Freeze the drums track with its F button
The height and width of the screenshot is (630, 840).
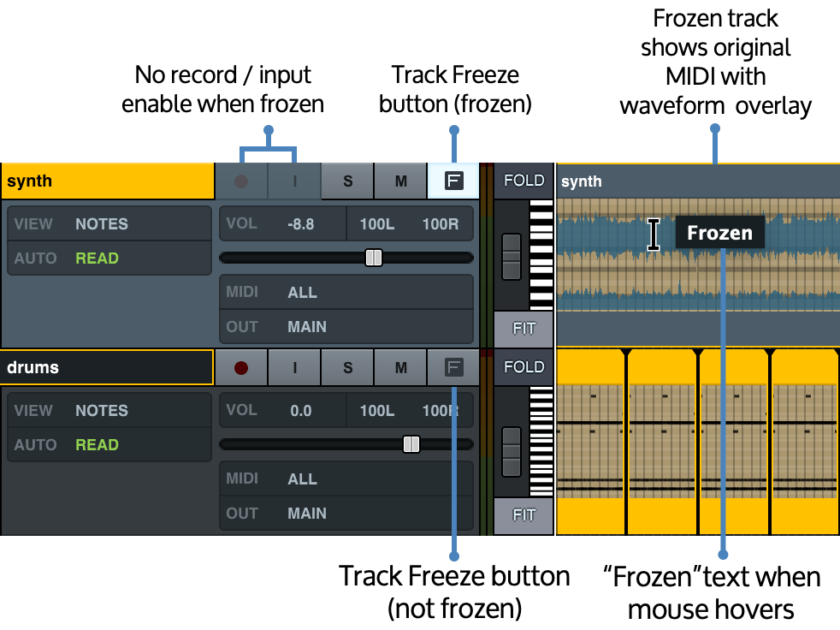coord(453,367)
